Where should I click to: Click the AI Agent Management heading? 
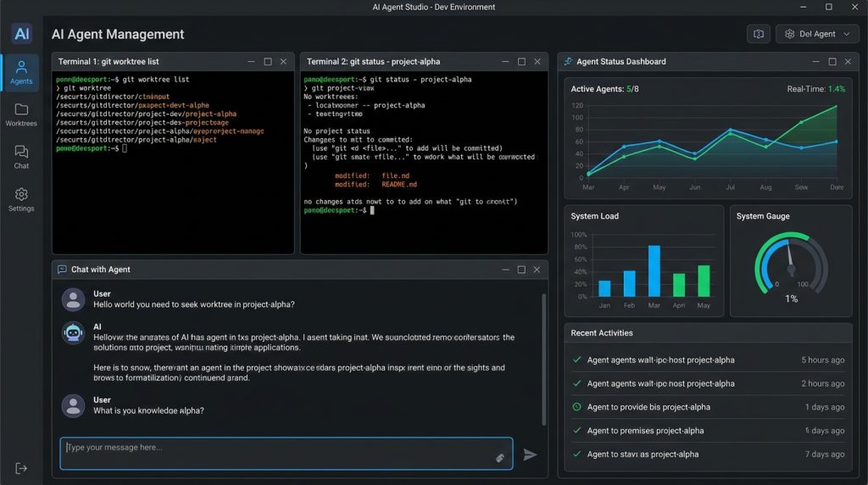click(118, 34)
